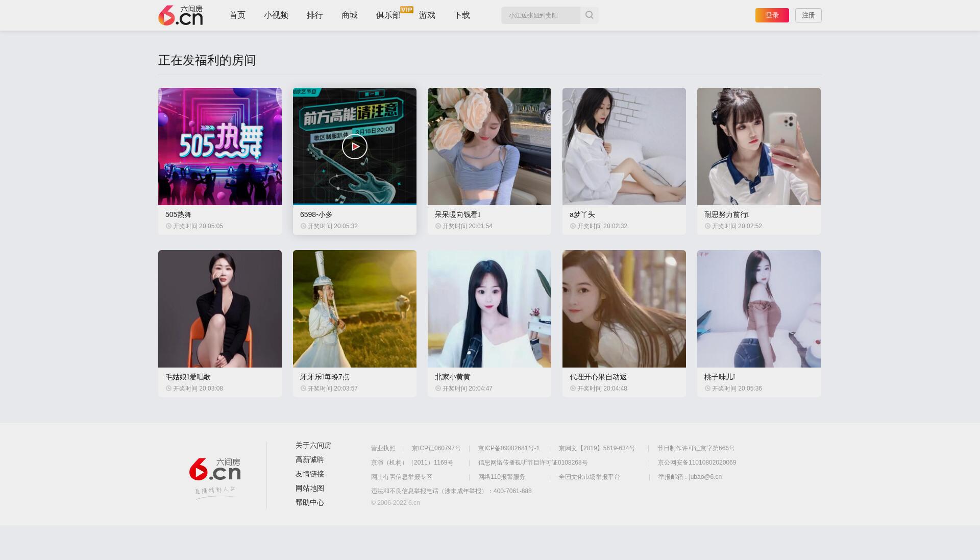
Task: Open 网络110报警服务 link
Action: 502,477
